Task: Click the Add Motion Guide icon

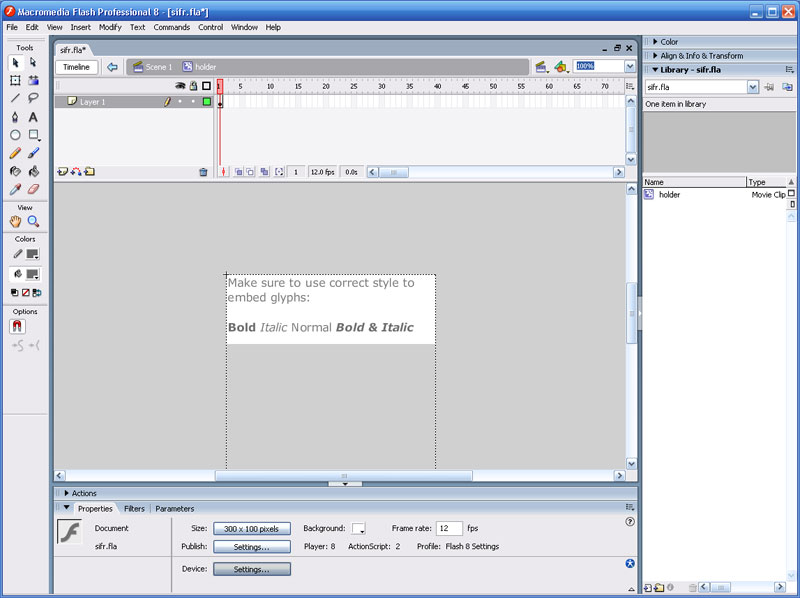Action: pos(76,172)
